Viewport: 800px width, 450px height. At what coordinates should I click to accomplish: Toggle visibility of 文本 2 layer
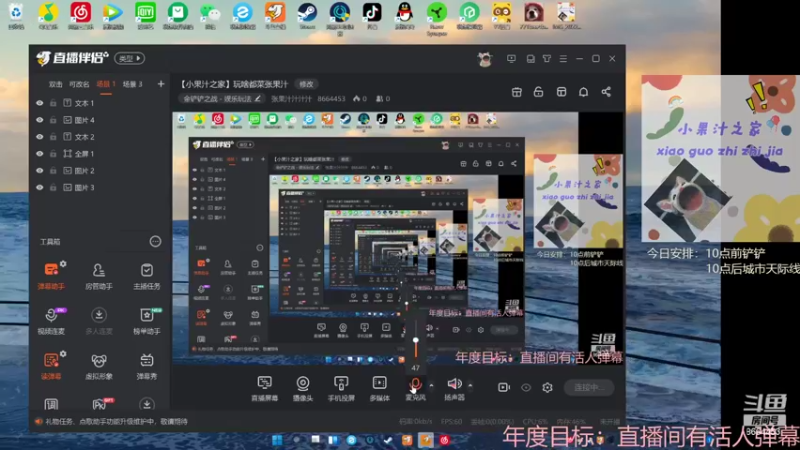40,137
